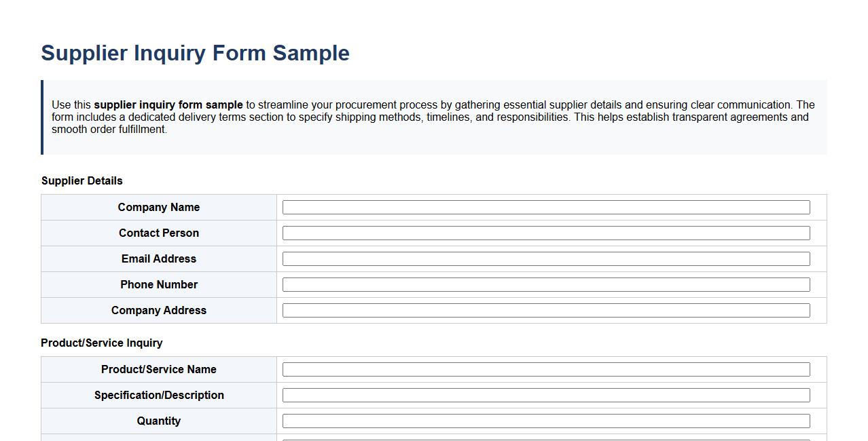This screenshot has height=441, width=868.
Task: Click the introduction description box
Action: pos(434,117)
